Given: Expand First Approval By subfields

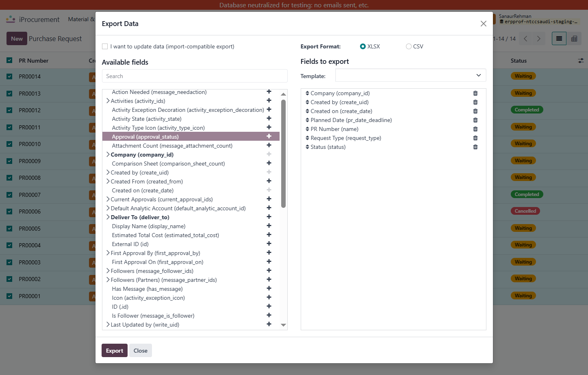Looking at the screenshot, I should pos(108,253).
